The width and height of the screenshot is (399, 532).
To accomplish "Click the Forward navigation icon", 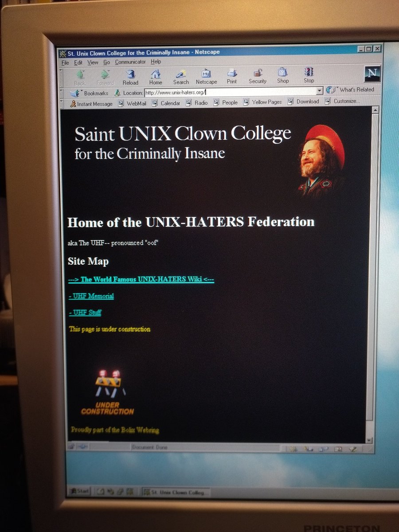I will (105, 77).
